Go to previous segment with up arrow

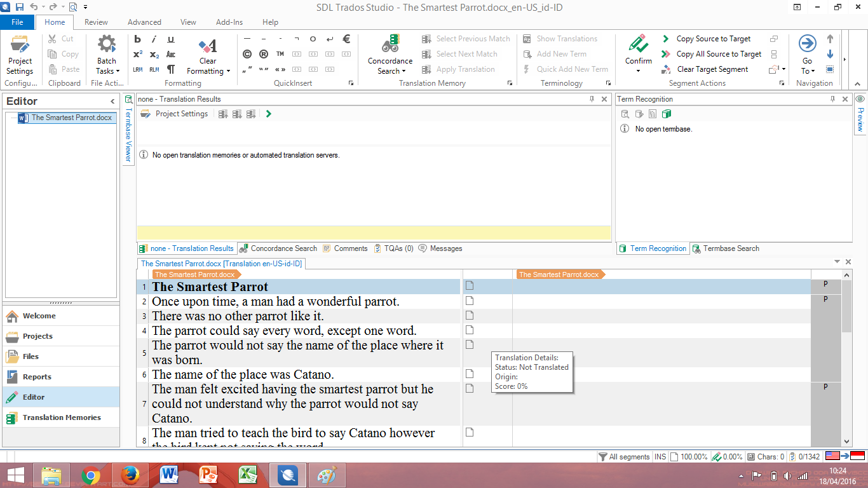(x=830, y=39)
